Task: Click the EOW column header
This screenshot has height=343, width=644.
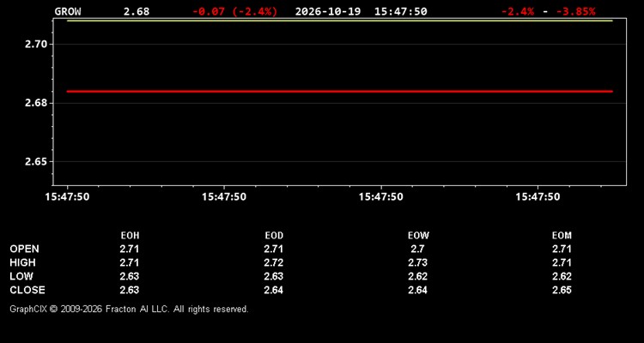Action: (418, 236)
